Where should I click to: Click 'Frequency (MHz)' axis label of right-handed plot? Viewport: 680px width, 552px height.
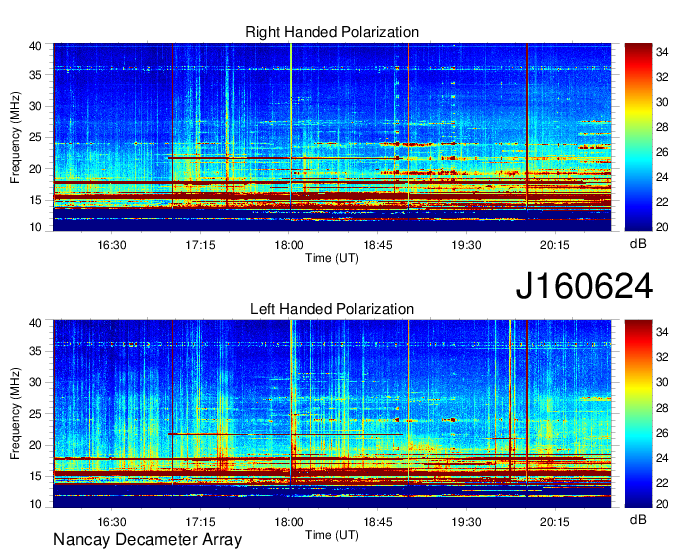tap(15, 137)
